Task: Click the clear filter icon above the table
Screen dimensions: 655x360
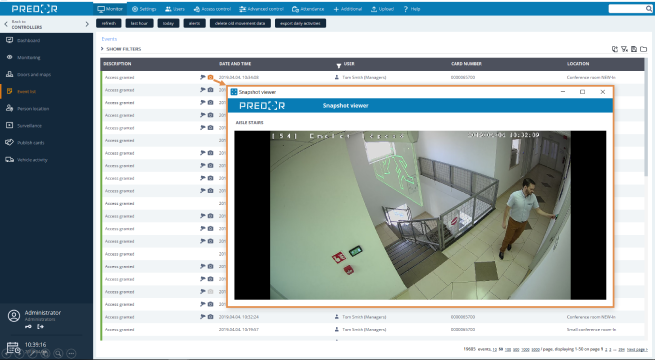Action: coord(624,49)
